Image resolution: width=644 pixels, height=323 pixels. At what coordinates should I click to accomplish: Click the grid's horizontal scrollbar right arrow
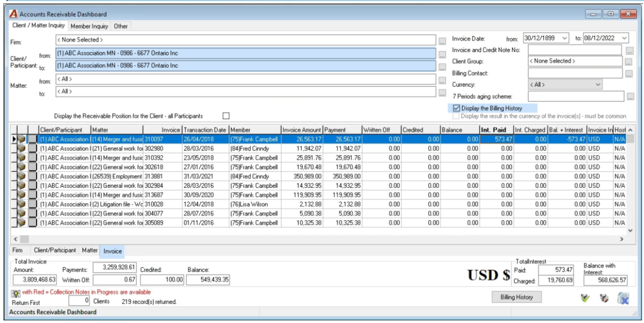[621, 239]
